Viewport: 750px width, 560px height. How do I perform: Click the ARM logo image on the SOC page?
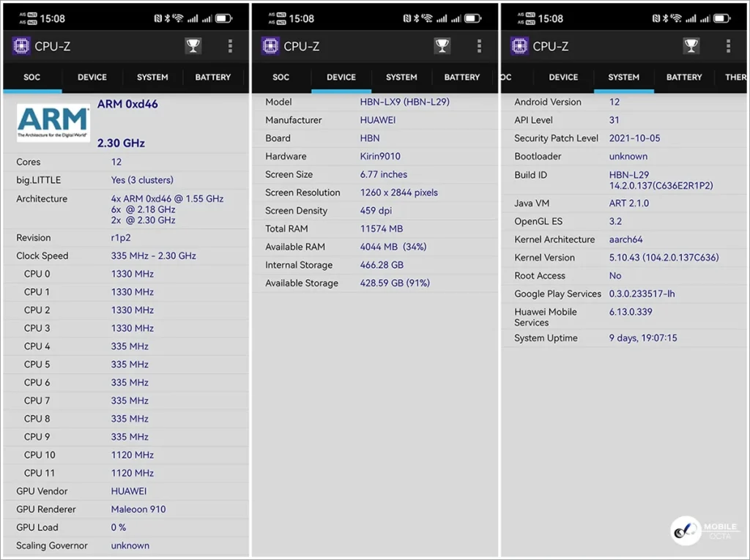tap(53, 122)
